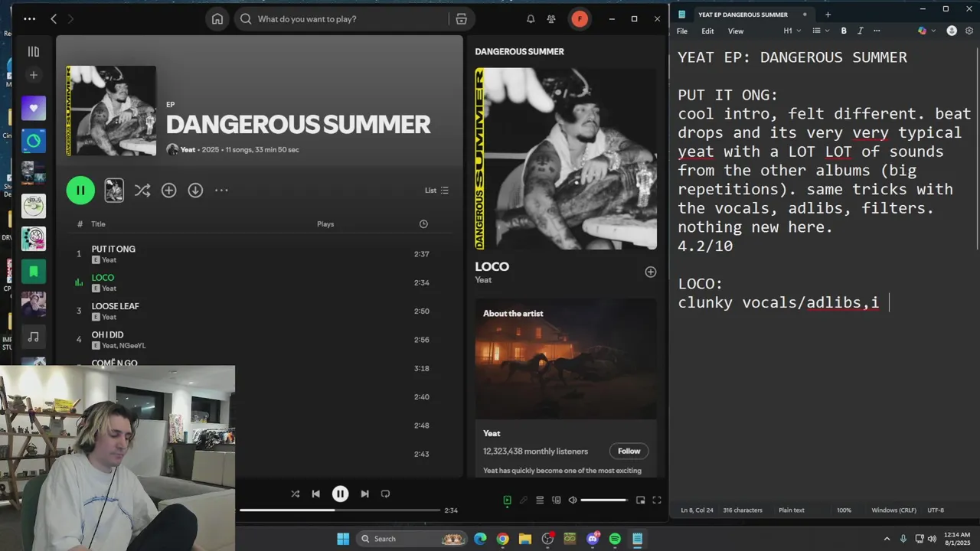Screen dimensions: 980x551
Task: Open the music note playlist in sidebar
Action: tap(34, 337)
